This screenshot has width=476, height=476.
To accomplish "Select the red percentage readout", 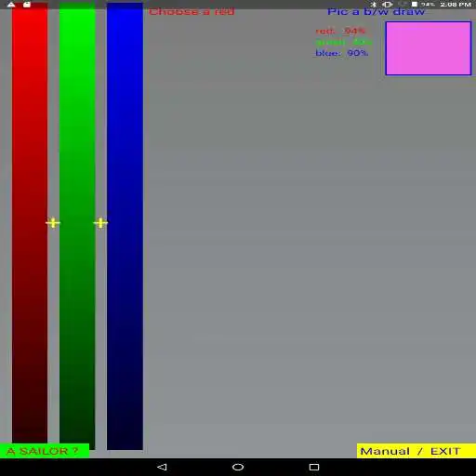I will [x=340, y=31].
